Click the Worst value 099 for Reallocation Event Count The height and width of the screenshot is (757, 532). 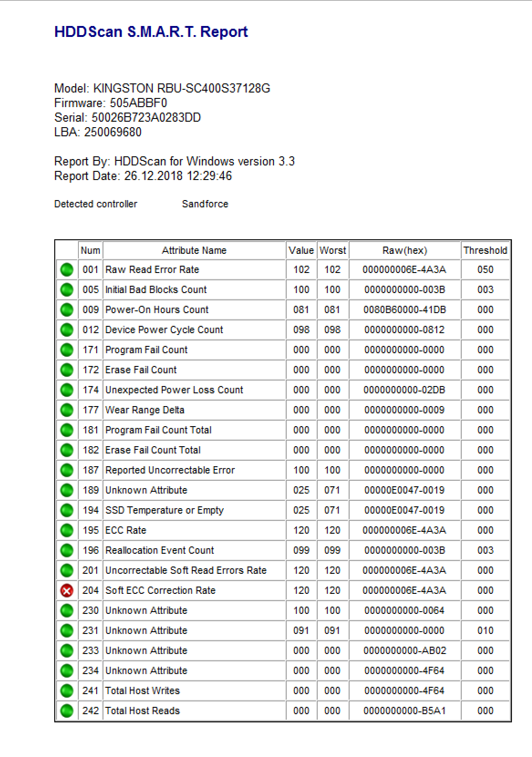[332, 551]
